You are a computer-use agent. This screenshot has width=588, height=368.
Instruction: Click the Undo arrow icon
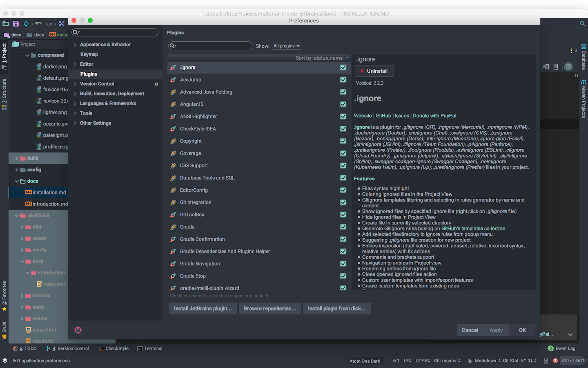pos(38,24)
